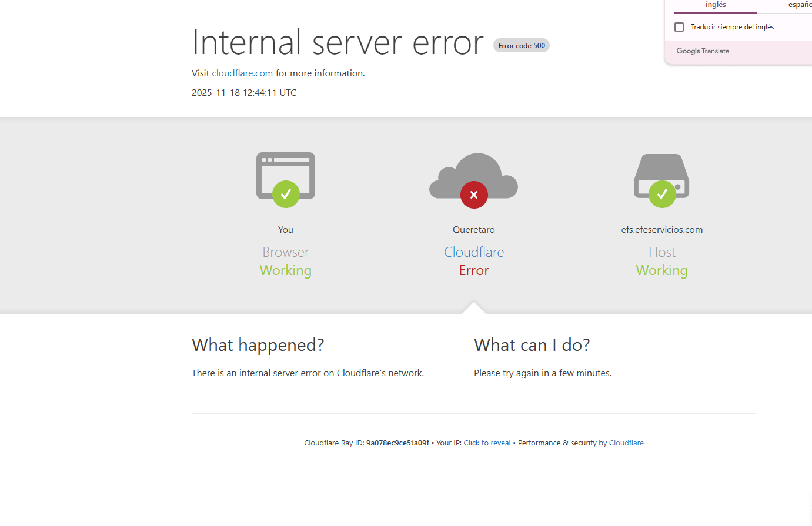Select the inglés tab in the translate popup
Image resolution: width=812 pixels, height=526 pixels.
[716, 5]
